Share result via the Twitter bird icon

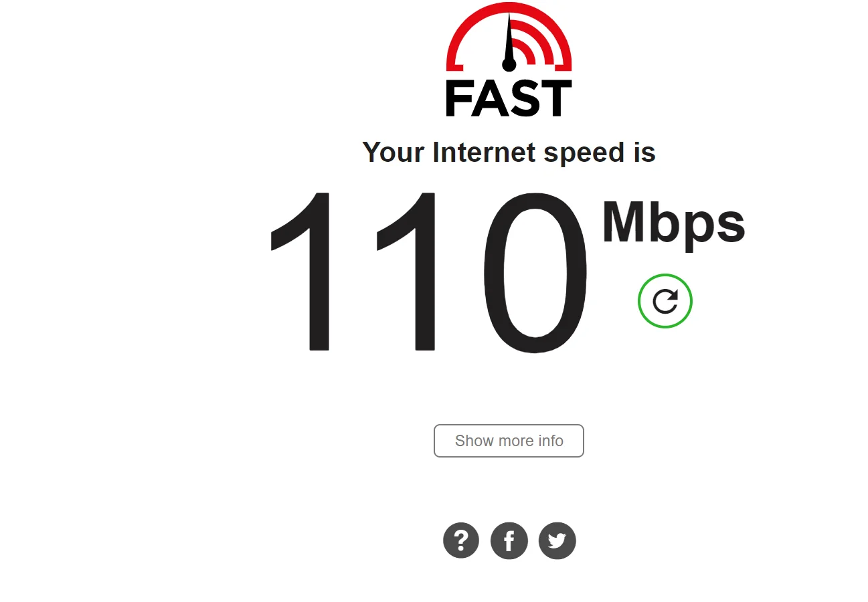click(557, 540)
